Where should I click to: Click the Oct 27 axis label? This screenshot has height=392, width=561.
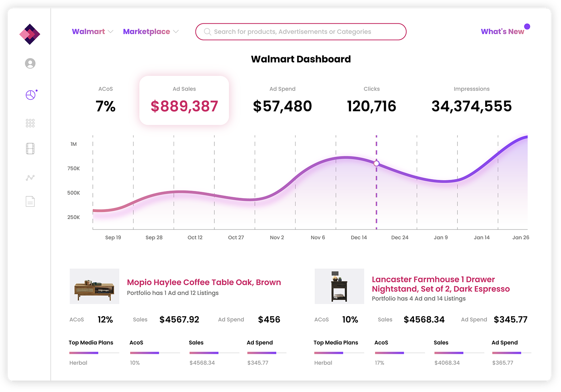[x=236, y=237]
